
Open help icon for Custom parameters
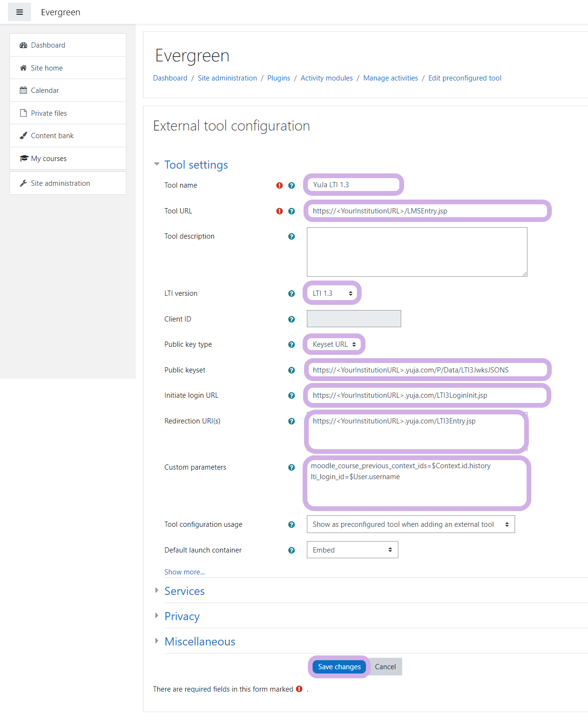tap(292, 467)
